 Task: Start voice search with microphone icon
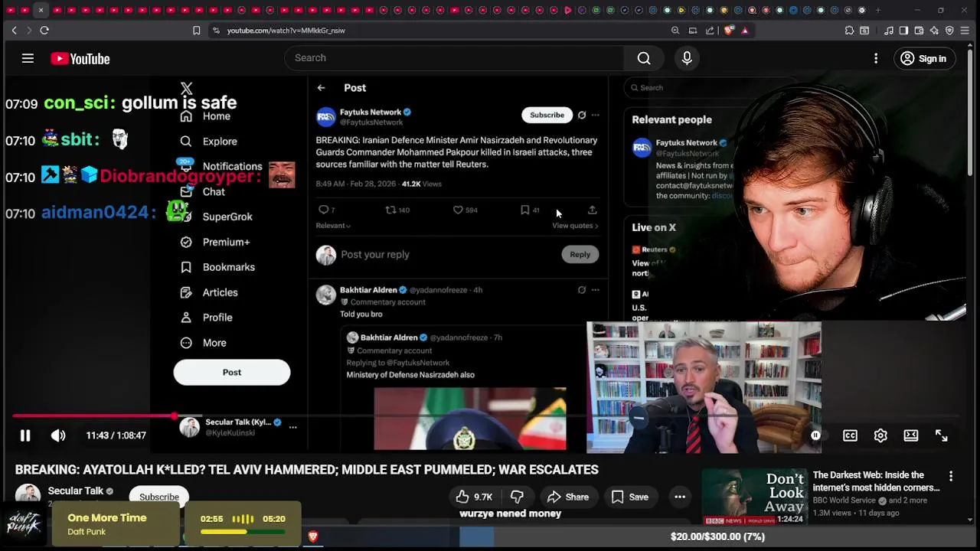687,58
